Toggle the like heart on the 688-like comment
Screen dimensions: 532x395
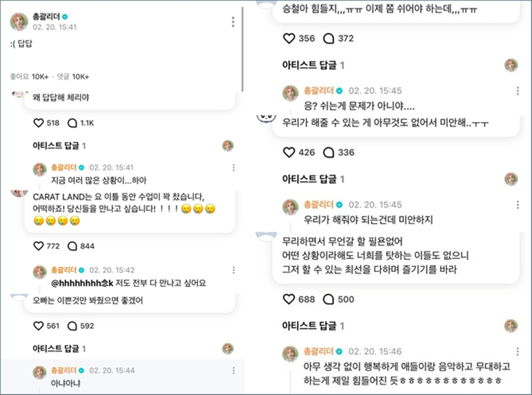point(290,299)
